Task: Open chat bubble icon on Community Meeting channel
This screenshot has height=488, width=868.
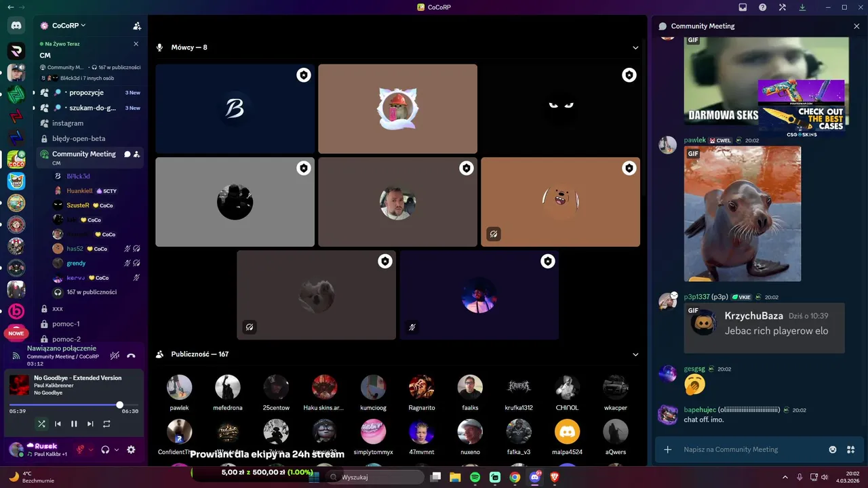Action: tap(127, 154)
